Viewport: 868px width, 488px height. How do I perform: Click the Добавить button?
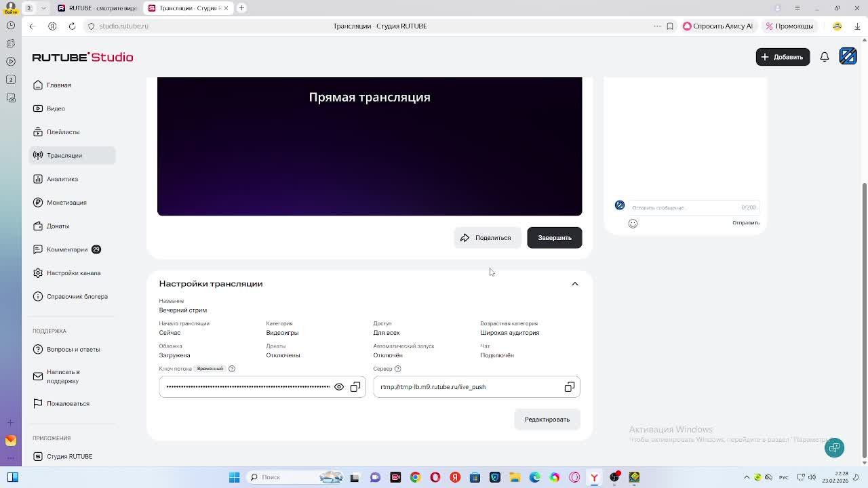point(783,57)
